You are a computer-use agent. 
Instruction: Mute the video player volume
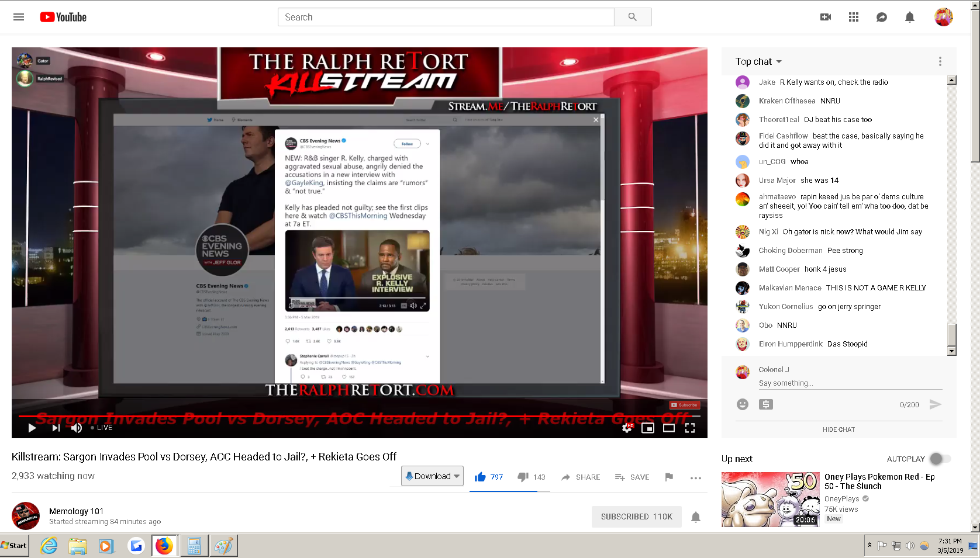(x=77, y=428)
